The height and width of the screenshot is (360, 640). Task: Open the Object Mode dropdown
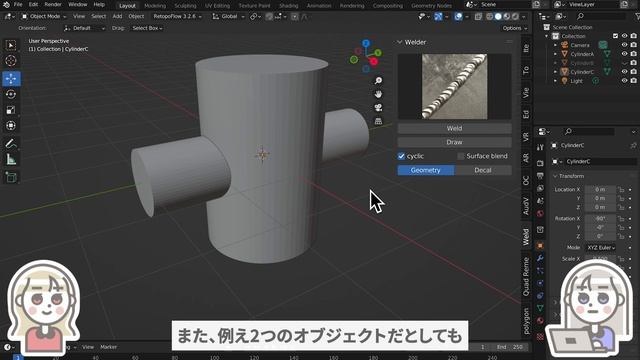(44, 17)
